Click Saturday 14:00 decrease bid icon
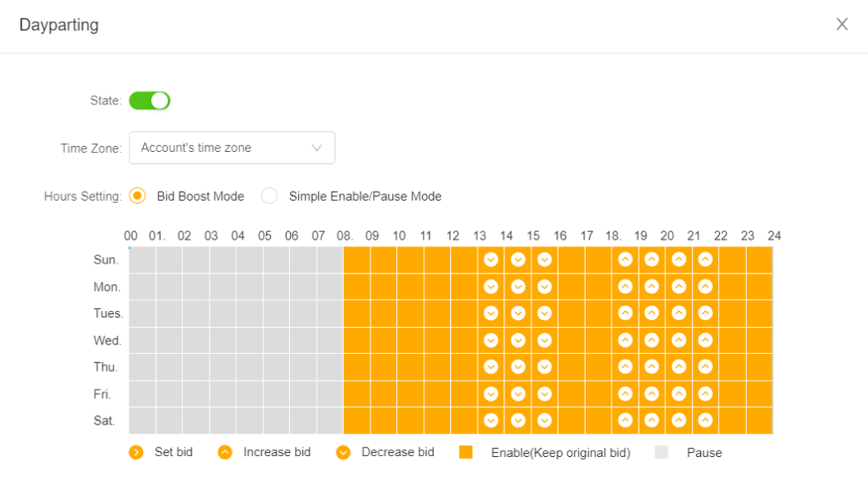 [518, 421]
